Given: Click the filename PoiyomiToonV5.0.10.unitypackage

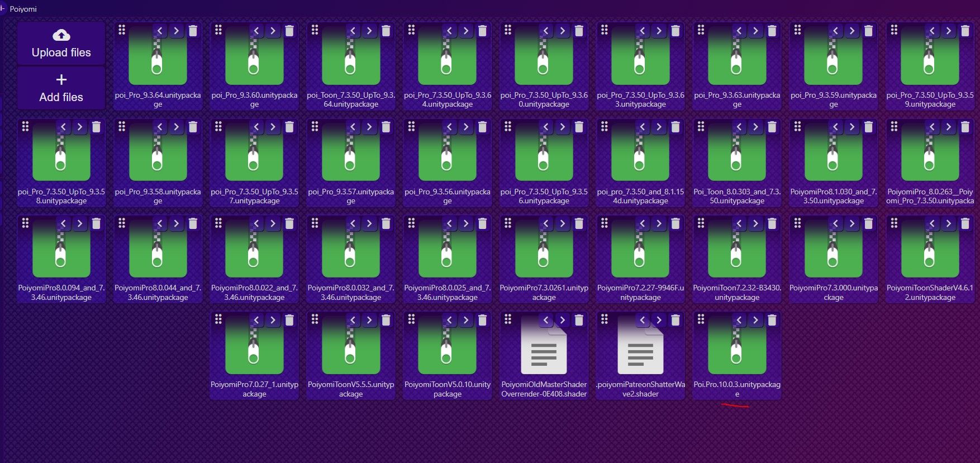Looking at the screenshot, I should point(448,389).
